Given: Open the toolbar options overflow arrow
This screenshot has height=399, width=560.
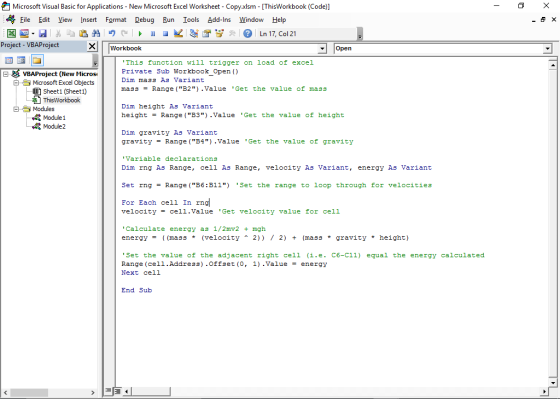Looking at the screenshot, I should (360, 34).
